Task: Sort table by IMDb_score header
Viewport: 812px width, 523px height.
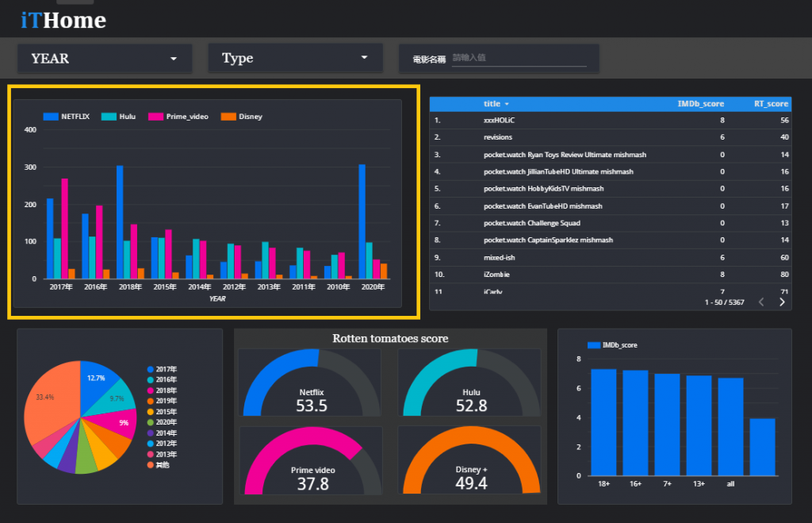Action: [x=701, y=104]
